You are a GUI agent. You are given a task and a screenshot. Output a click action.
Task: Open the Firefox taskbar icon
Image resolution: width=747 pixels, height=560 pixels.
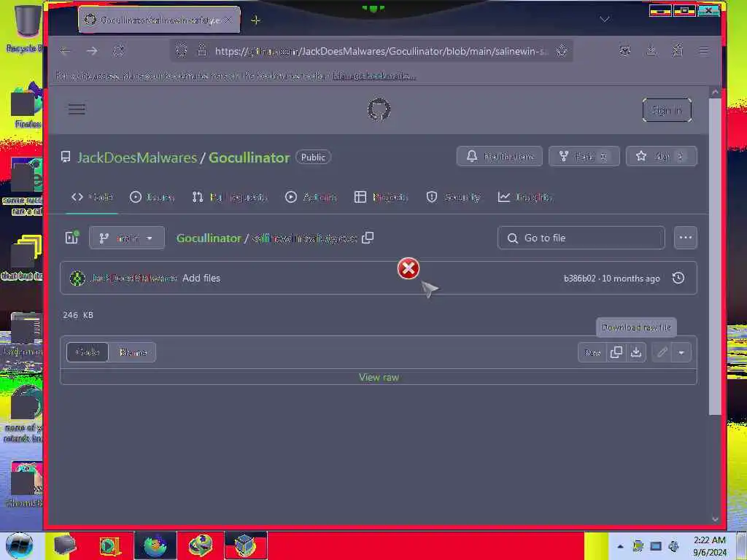coord(156,545)
